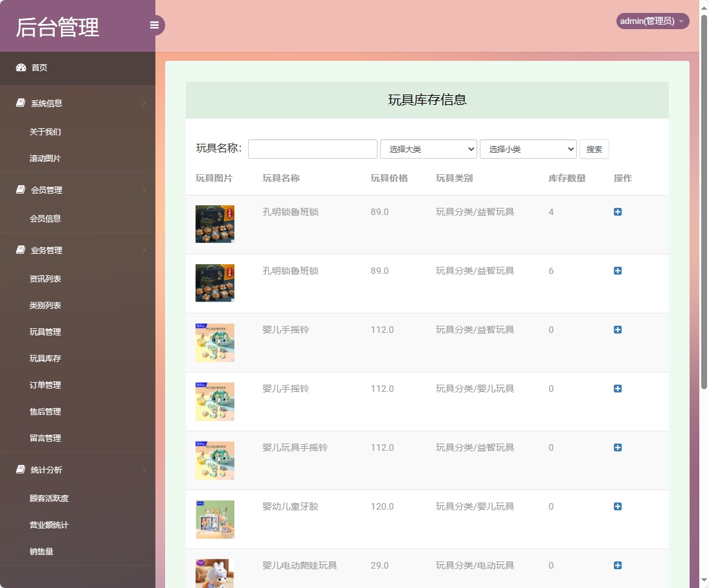
Task: Click the 玩具名称 search input field
Action: pos(312,148)
